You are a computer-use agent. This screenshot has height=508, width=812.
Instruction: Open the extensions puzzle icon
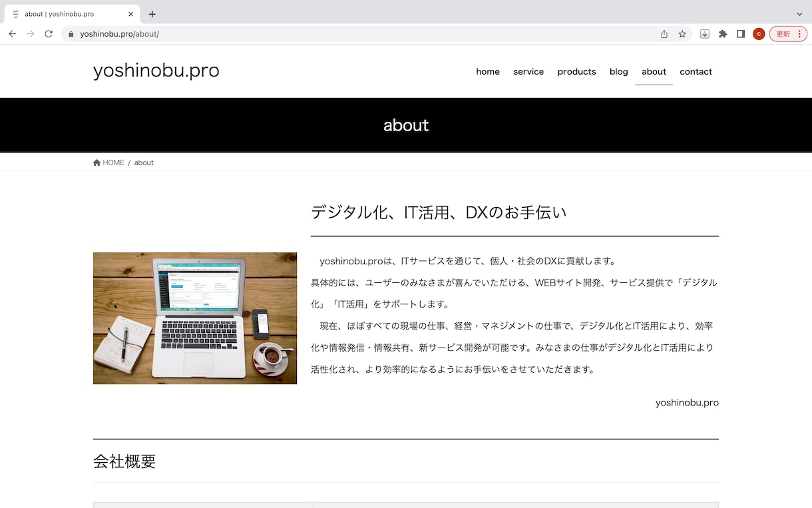pyautogui.click(x=723, y=34)
